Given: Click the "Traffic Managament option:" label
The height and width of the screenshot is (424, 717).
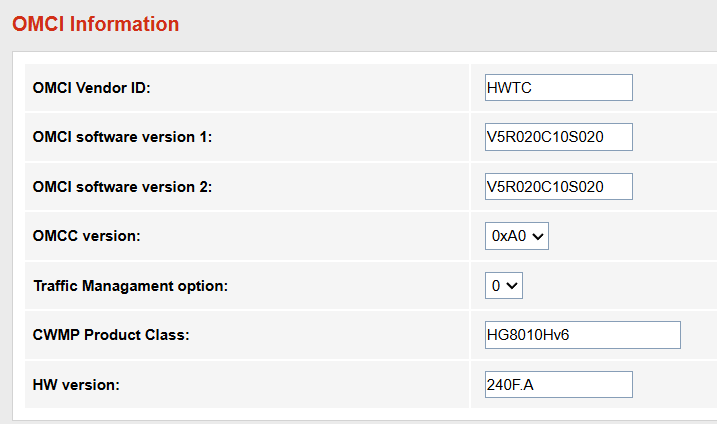Looking at the screenshot, I should tap(130, 286).
